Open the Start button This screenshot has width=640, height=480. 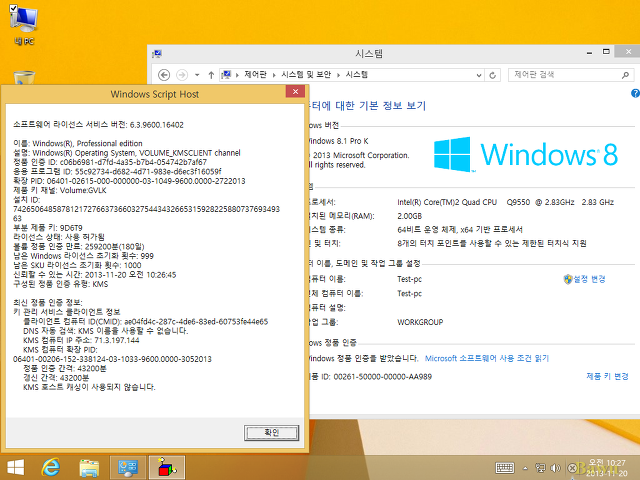16,468
